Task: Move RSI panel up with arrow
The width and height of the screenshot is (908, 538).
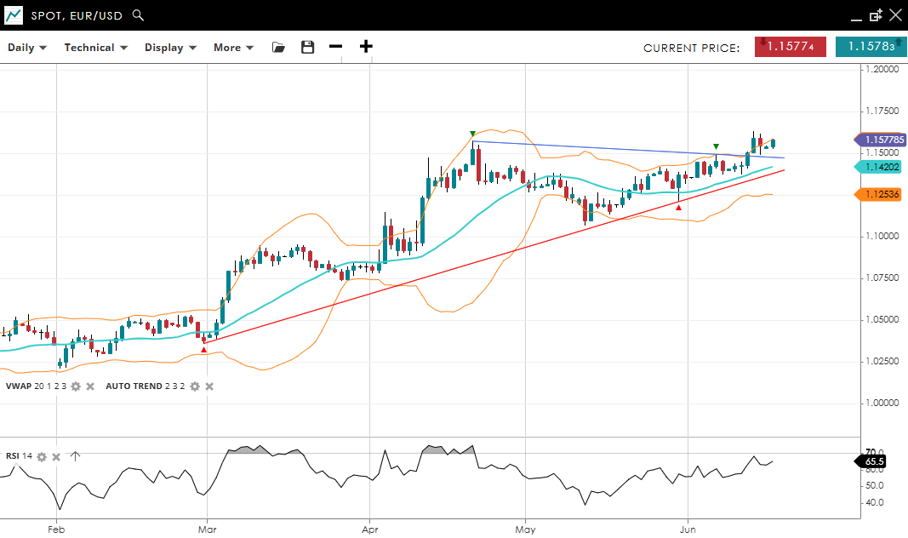Action: 75,456
